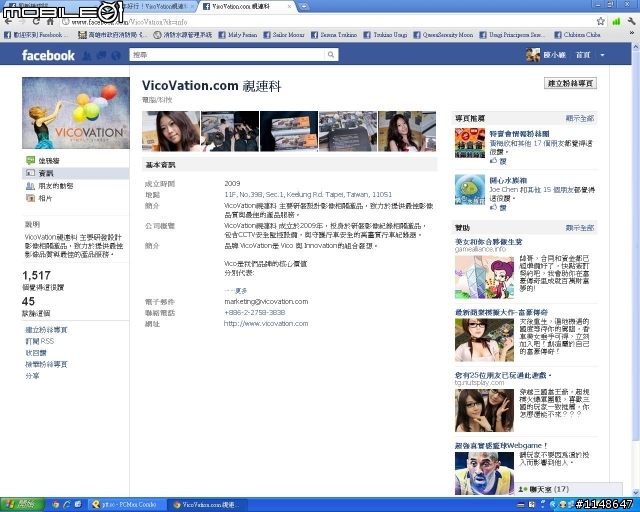Viewport: 640px width, 512px height.
Task: Click the share link in sidebar
Action: coord(32,376)
